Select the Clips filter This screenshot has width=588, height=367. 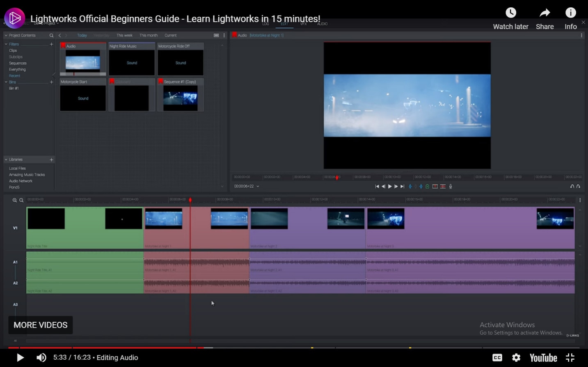pyautogui.click(x=13, y=51)
